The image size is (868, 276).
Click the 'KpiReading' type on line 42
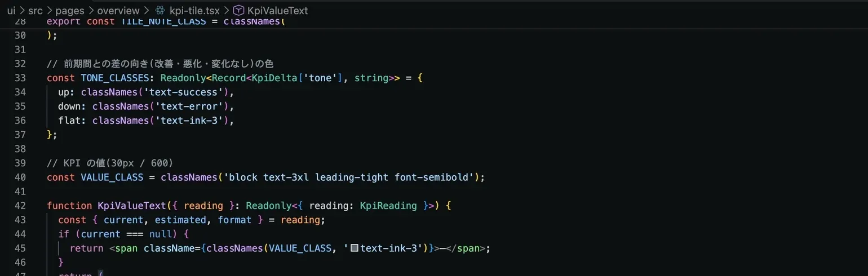click(388, 206)
